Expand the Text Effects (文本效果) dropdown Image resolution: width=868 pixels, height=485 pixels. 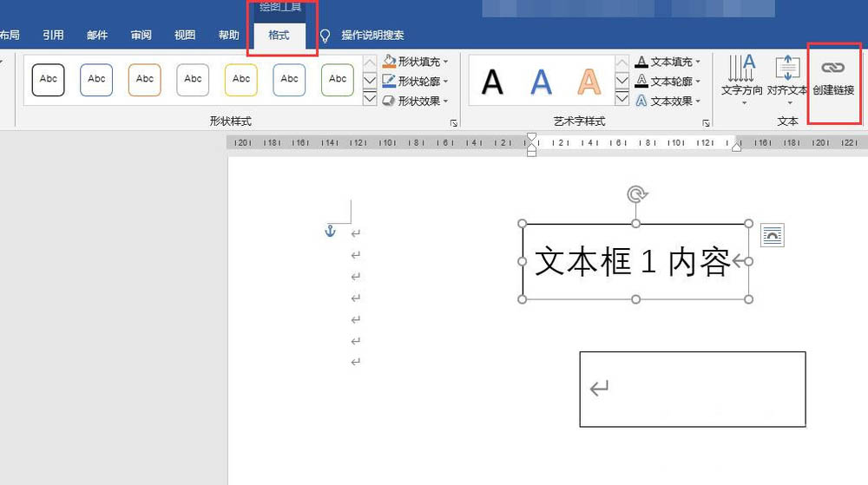point(700,101)
